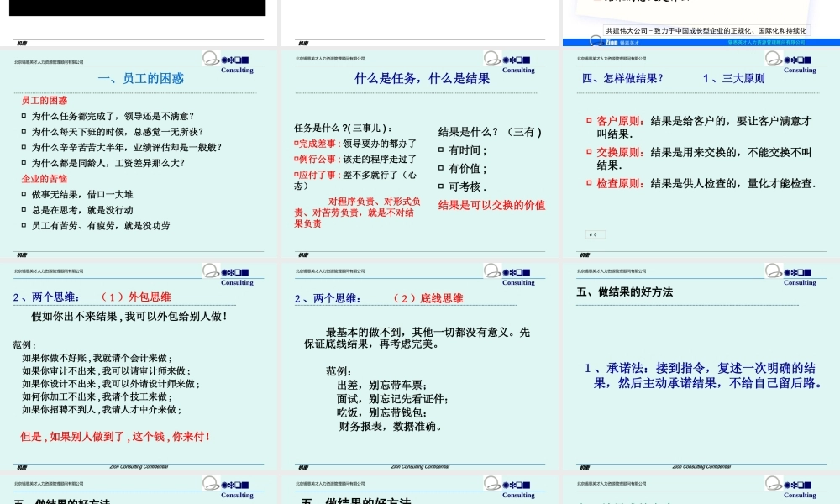Image resolution: width=840 pixels, height=504 pixels.
Task: Select the bullet 完成差事:领导要办的都办了
Action: pos(355,144)
